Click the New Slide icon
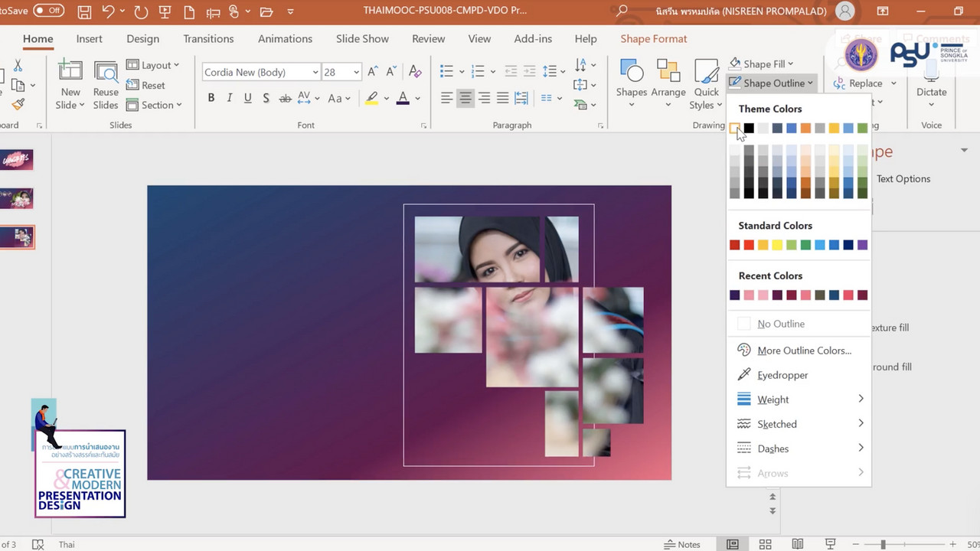 (x=70, y=71)
